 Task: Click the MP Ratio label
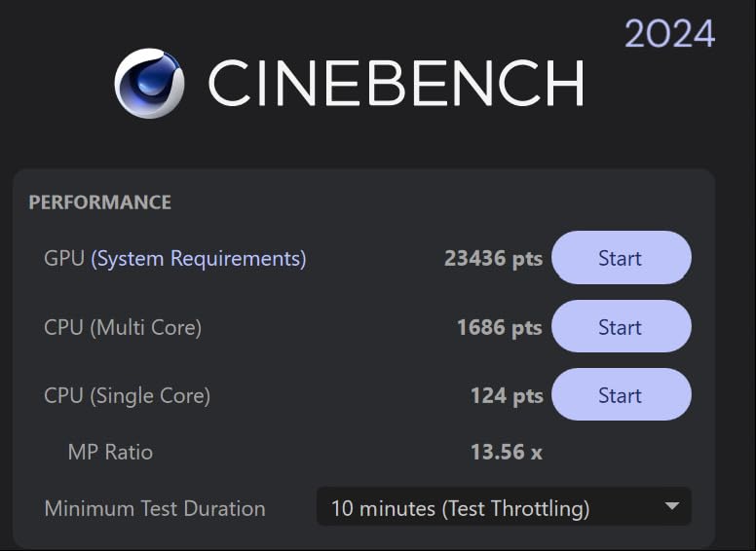[110, 452]
